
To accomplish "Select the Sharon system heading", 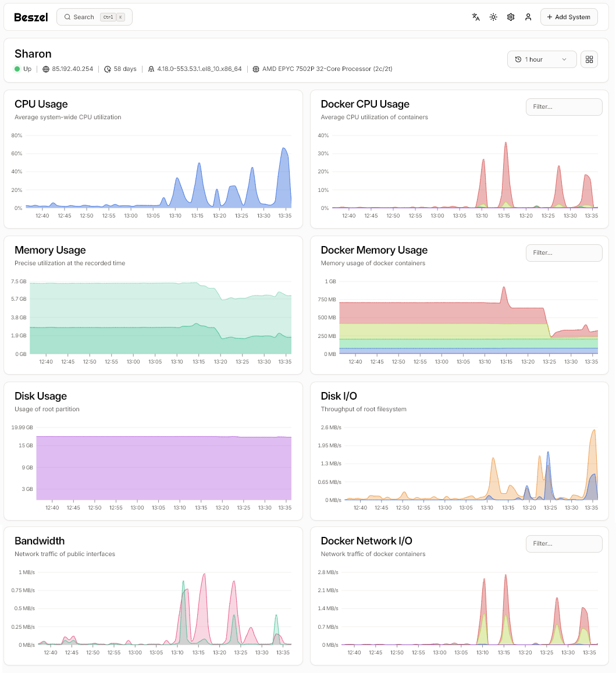I will [33, 54].
